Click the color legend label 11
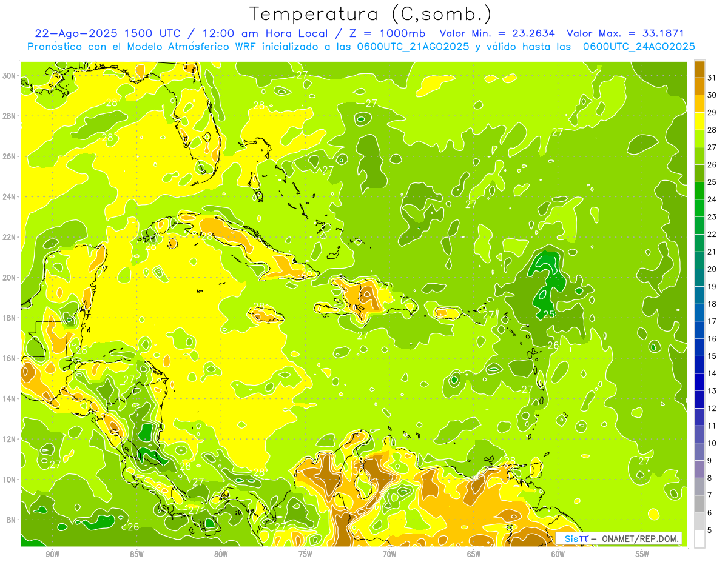Screen dimensions: 728x562 click(712, 426)
